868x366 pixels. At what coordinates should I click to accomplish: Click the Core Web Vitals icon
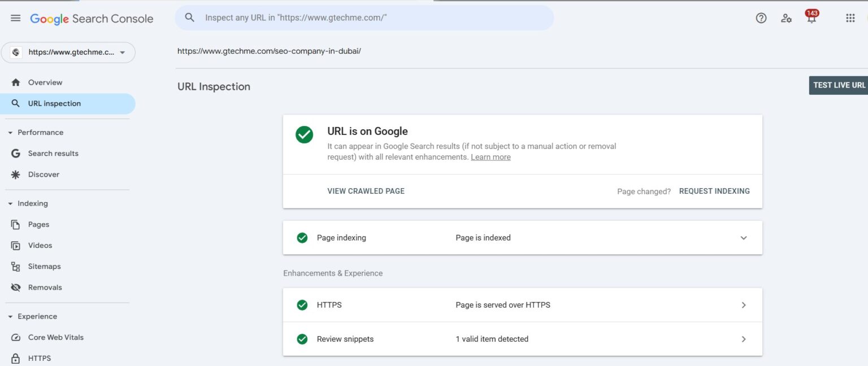(x=15, y=337)
